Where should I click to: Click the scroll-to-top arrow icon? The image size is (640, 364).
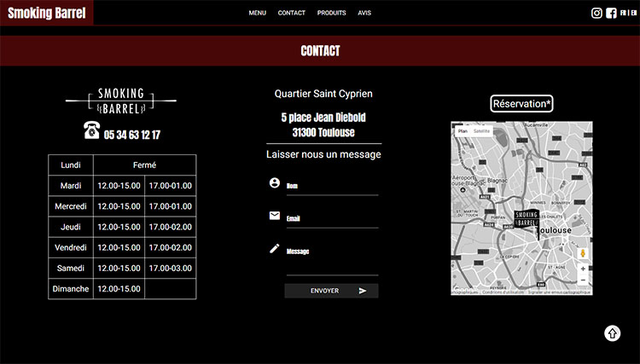click(613, 333)
